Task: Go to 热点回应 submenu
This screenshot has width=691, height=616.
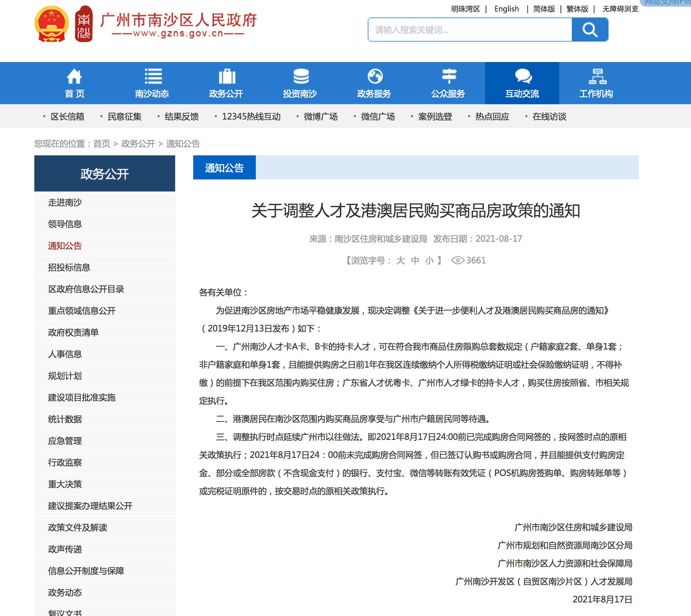Action: (492, 117)
